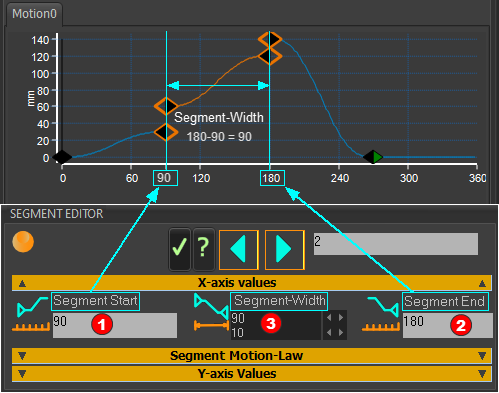Click the mm y-axis unit label

[31, 98]
